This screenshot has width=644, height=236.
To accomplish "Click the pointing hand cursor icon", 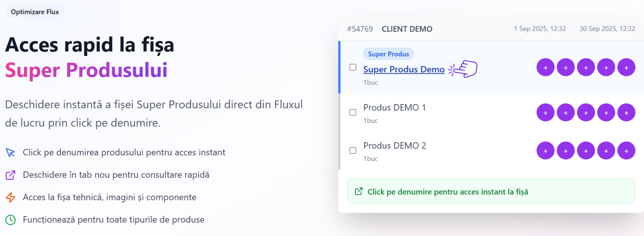I will (x=463, y=69).
